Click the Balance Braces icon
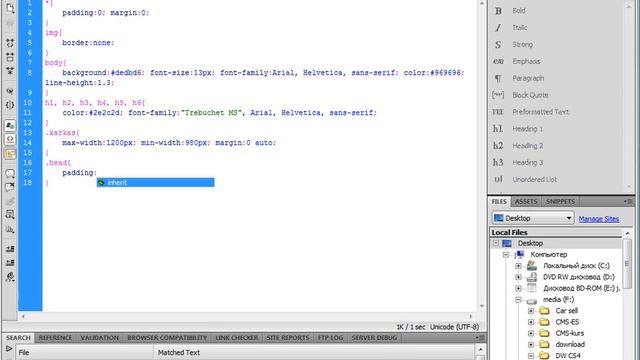 [10, 105]
